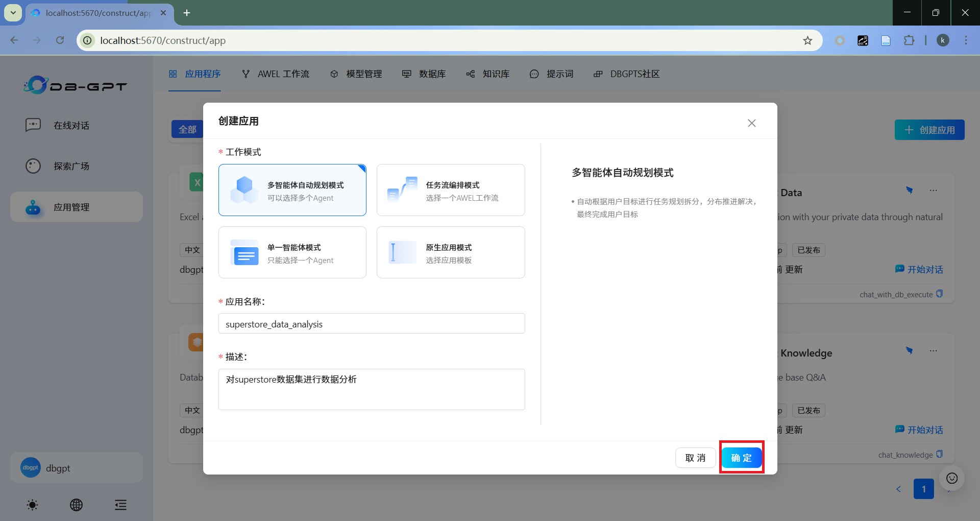Open the tab search dropdown arrow
This screenshot has width=980, height=521.
[x=13, y=13]
